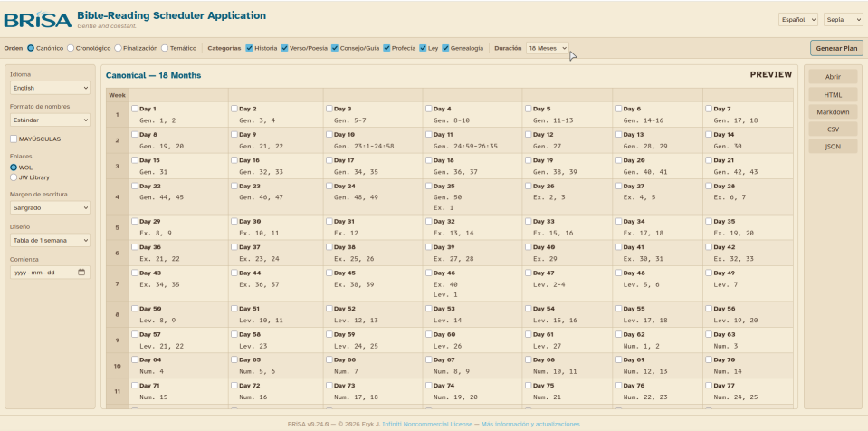Check Day 17 checkbox
The width and height of the screenshot is (868, 431).
point(329,160)
